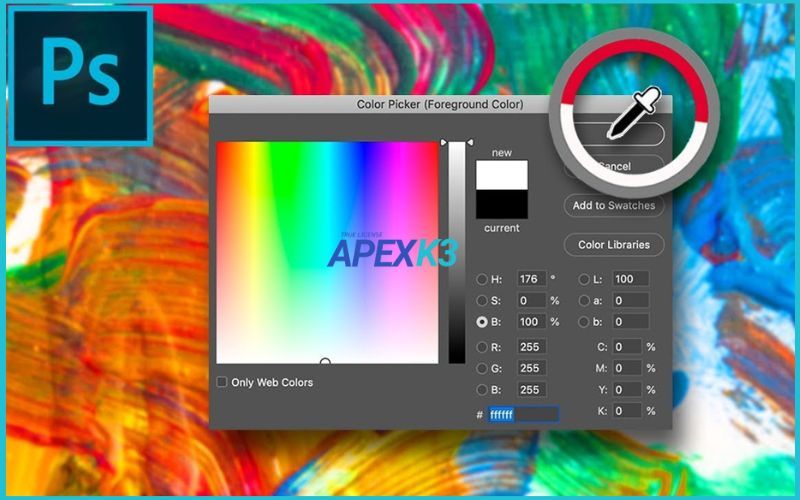Click the G value field showing 255

click(x=532, y=368)
